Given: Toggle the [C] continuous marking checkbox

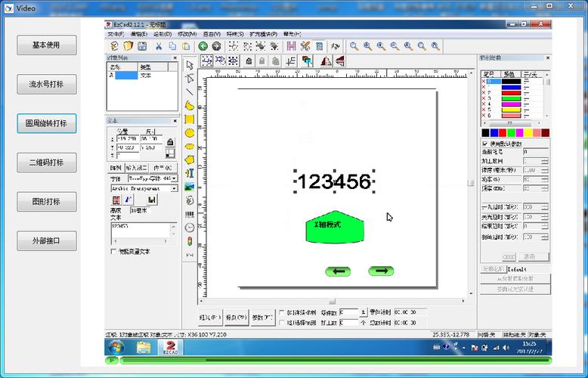Looking at the screenshot, I should pos(282,312).
